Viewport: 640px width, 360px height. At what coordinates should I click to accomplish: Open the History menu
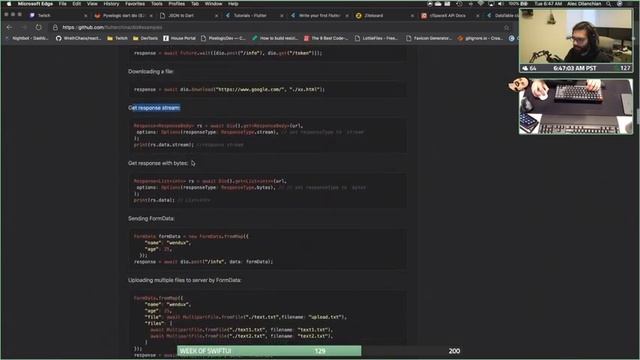click(111, 4)
